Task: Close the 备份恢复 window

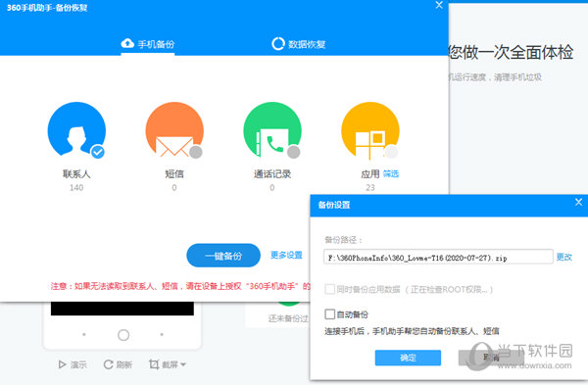Action: tap(439, 5)
